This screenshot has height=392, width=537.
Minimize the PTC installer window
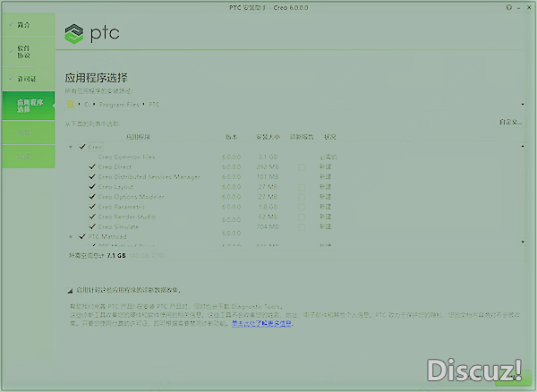519,7
